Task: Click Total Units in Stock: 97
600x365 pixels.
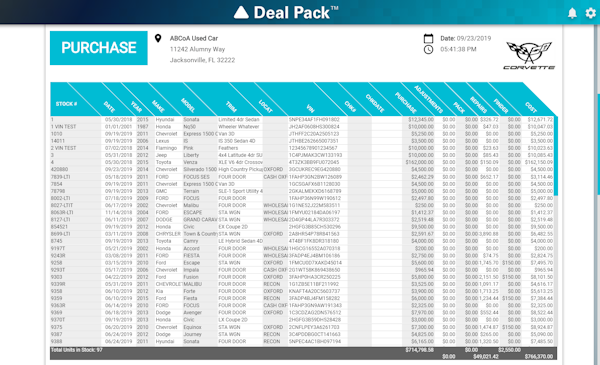Action: 77,350
